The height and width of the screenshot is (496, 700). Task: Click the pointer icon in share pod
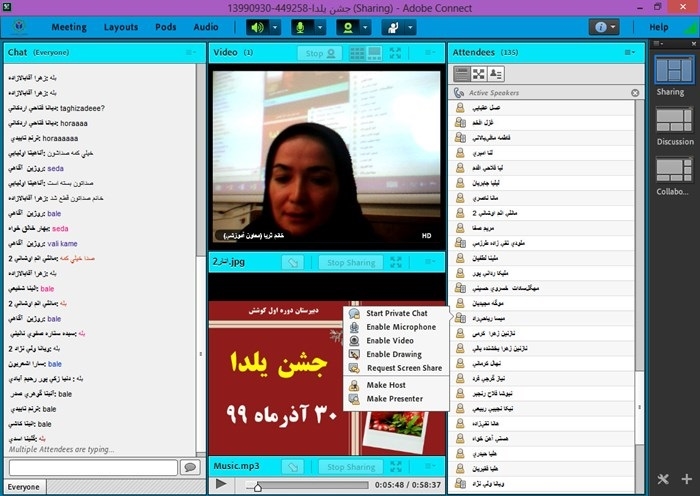tap(293, 263)
